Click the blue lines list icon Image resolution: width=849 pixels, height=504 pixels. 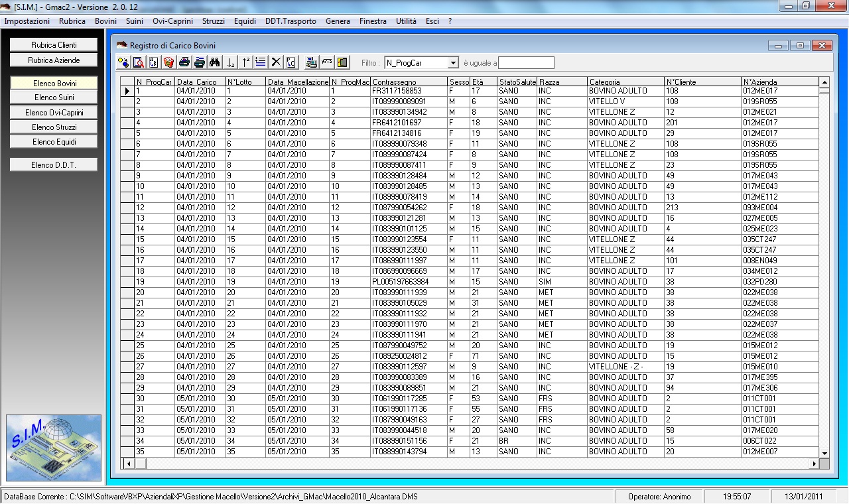(x=261, y=62)
